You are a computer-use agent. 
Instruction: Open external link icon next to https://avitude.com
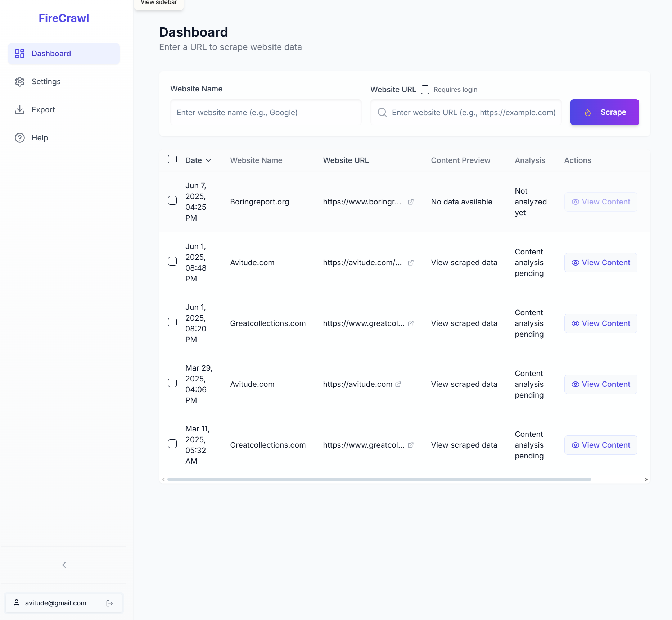click(398, 384)
